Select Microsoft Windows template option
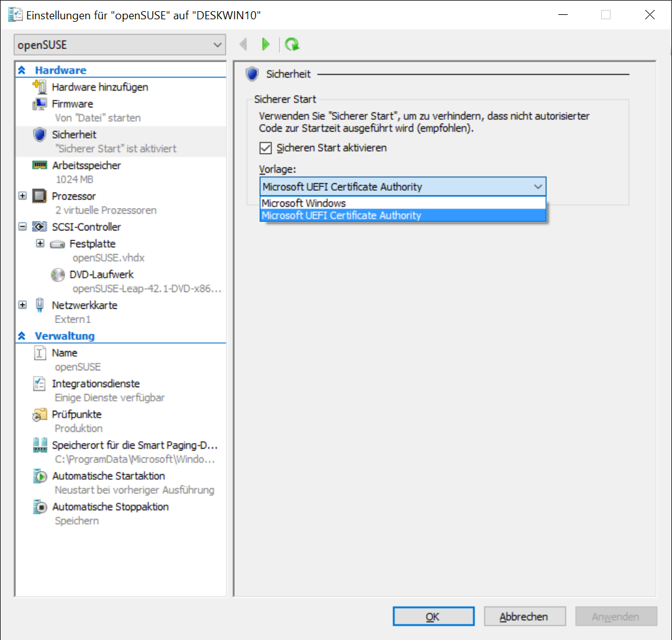Image resolution: width=672 pixels, height=640 pixels. (403, 203)
